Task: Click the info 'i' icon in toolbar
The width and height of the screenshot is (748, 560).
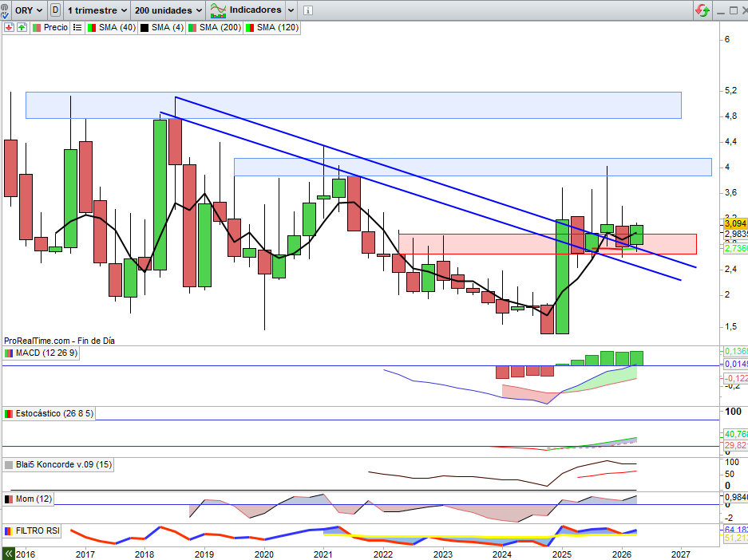Action: point(307,10)
